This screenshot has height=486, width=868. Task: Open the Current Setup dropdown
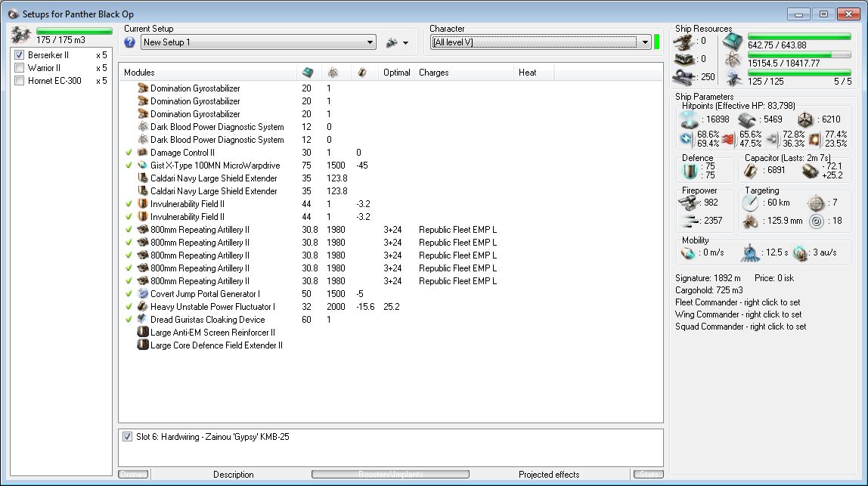[x=259, y=42]
